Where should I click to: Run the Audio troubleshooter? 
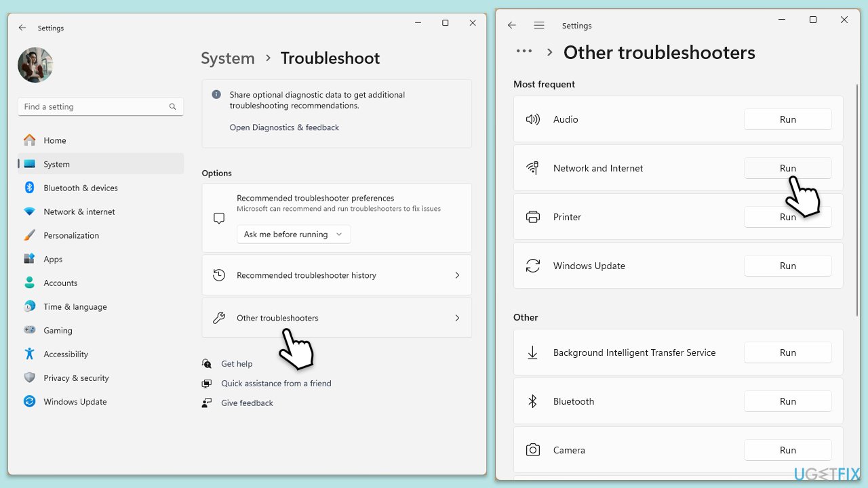[788, 119]
